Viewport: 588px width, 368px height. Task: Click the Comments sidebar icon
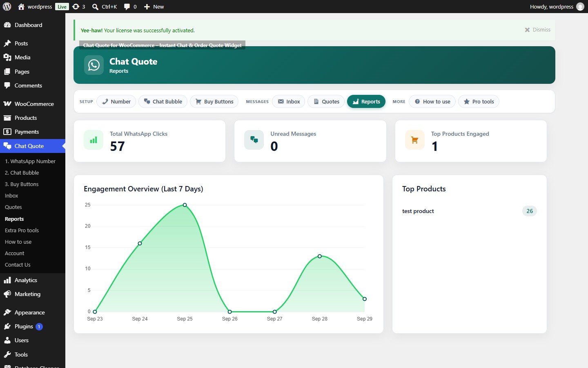7,85
